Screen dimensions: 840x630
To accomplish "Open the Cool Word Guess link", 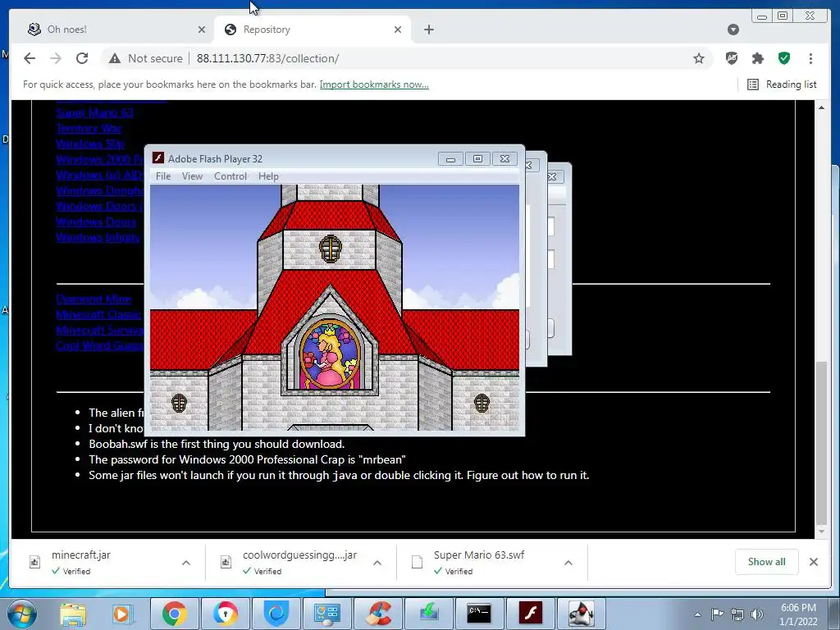I will click(99, 345).
